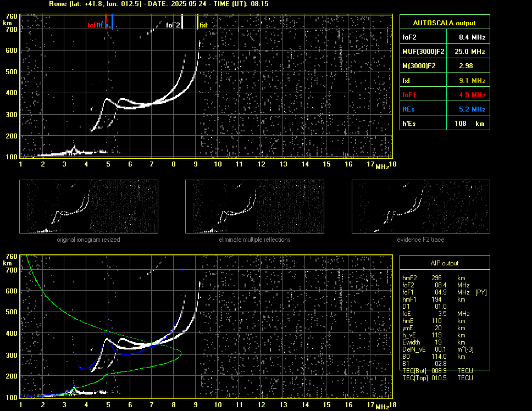Select the 'evidence F2 trace' thumbnail

click(421, 207)
